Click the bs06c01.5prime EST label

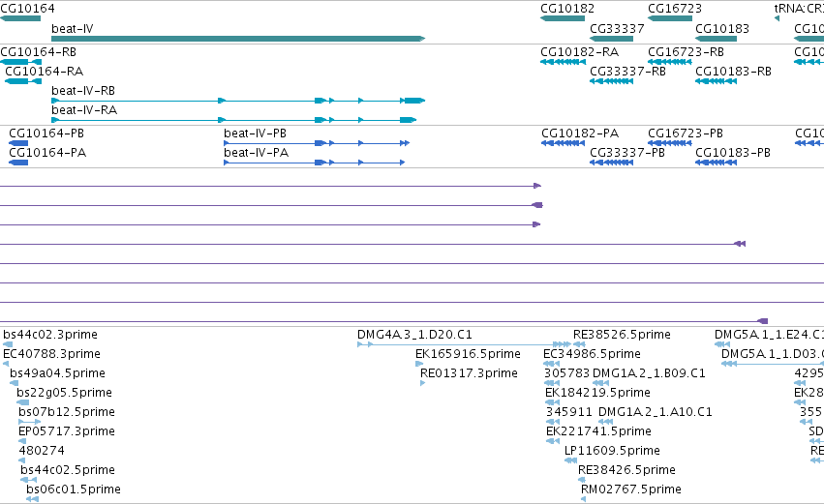[x=74, y=489]
